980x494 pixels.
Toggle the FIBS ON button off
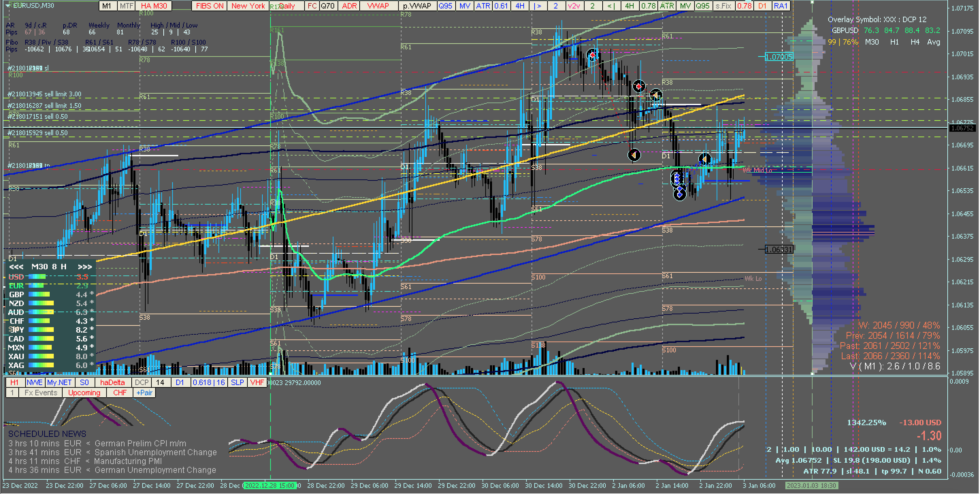(210, 6)
